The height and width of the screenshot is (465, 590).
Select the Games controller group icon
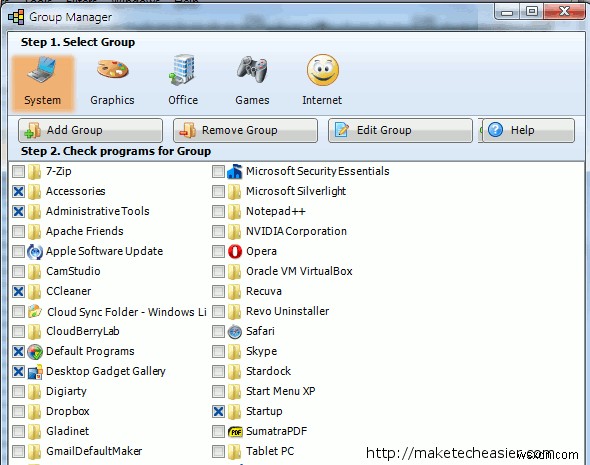[x=252, y=69]
